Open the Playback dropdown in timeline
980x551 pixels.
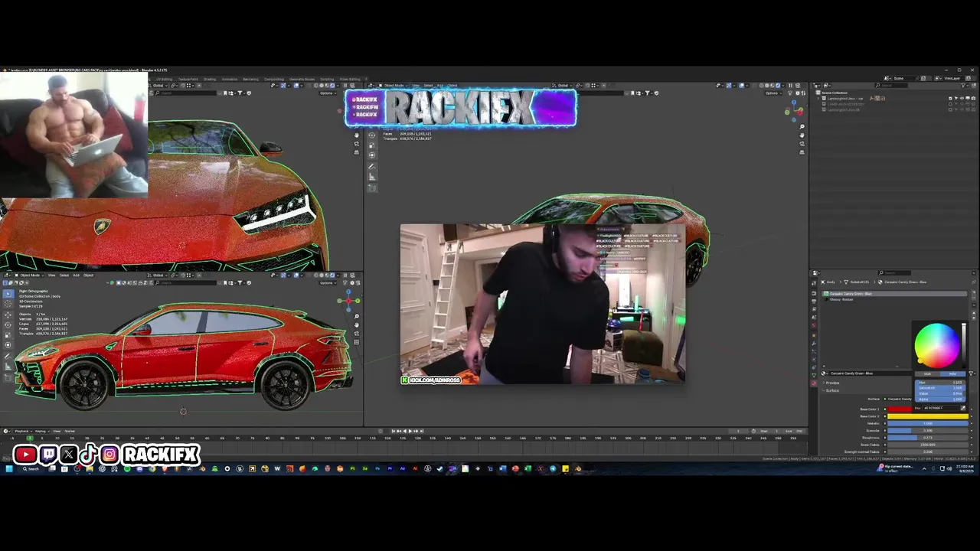24,431
